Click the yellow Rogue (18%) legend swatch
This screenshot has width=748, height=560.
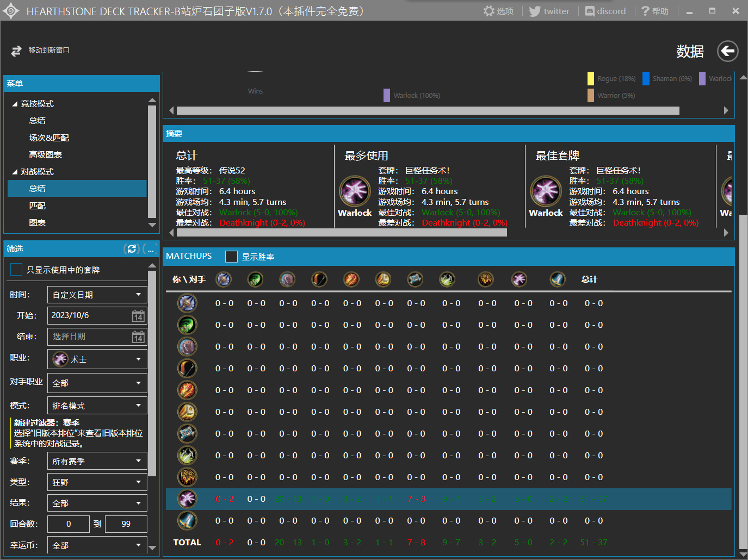(590, 78)
